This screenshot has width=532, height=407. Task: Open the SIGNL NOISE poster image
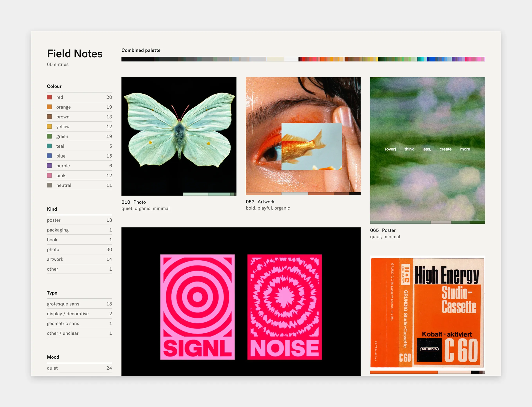coord(241,301)
